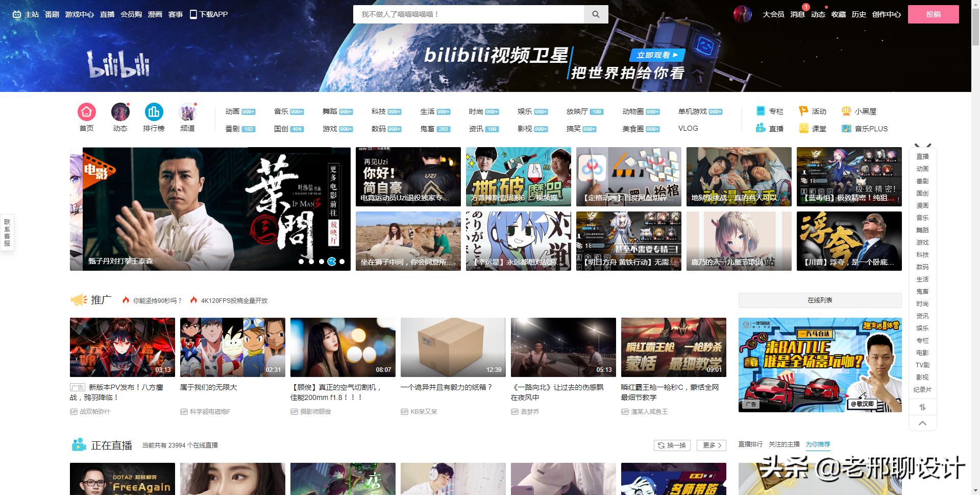Go to 首页 home icon

click(87, 112)
